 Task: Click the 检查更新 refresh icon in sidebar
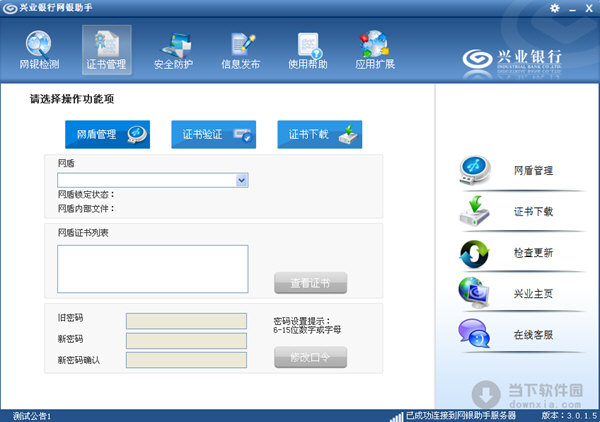[474, 254]
